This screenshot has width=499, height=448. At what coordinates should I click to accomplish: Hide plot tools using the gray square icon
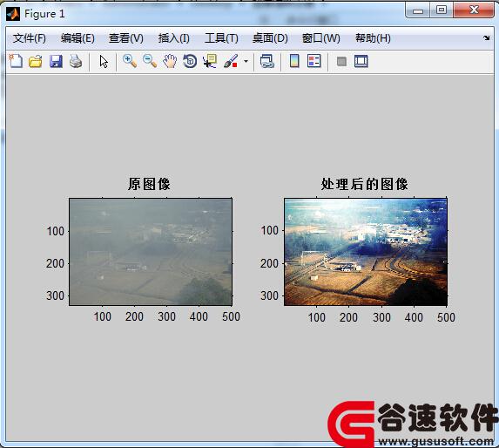pos(341,61)
